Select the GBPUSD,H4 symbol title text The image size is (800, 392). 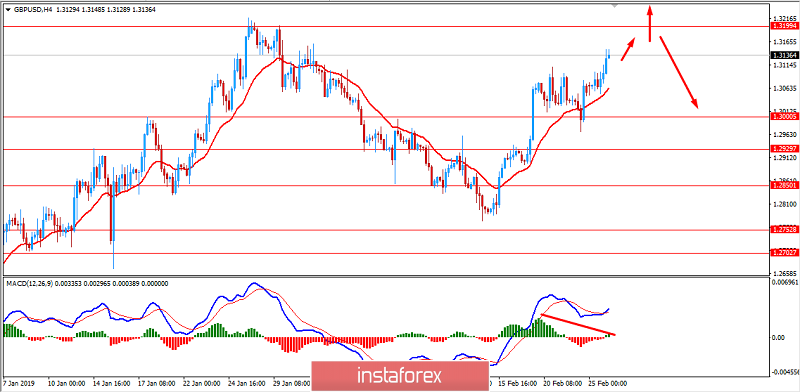(x=32, y=10)
